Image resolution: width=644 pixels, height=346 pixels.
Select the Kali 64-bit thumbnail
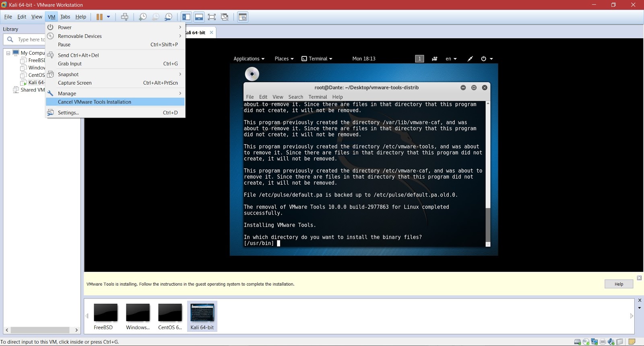[x=202, y=317]
